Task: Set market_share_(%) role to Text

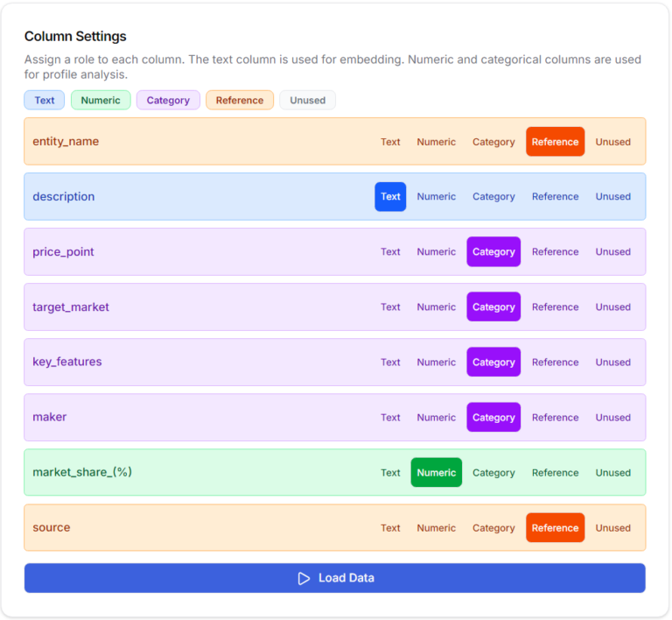Action: point(390,473)
